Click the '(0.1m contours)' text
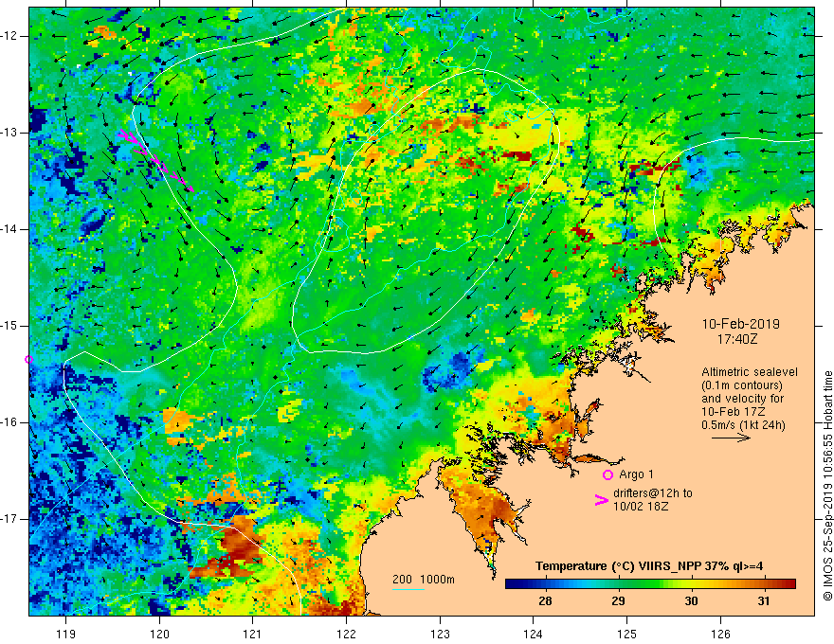This screenshot has width=834, height=644. point(741,385)
